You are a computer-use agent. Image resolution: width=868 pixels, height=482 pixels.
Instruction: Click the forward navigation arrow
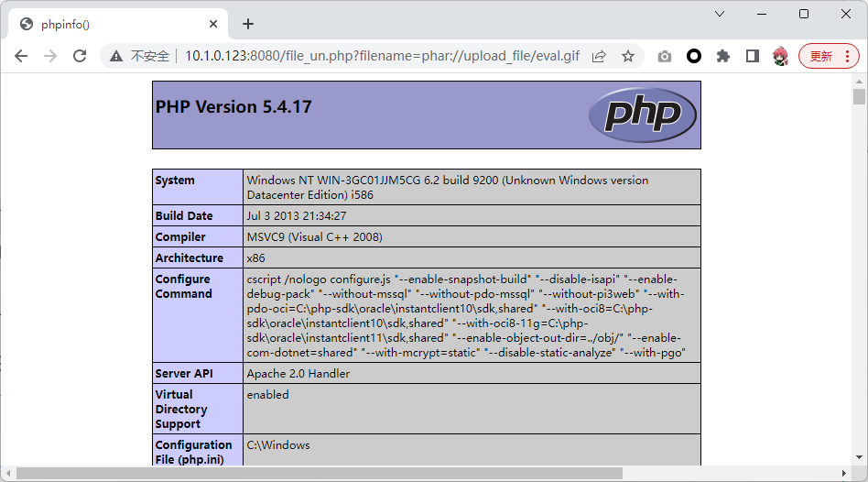pos(50,56)
